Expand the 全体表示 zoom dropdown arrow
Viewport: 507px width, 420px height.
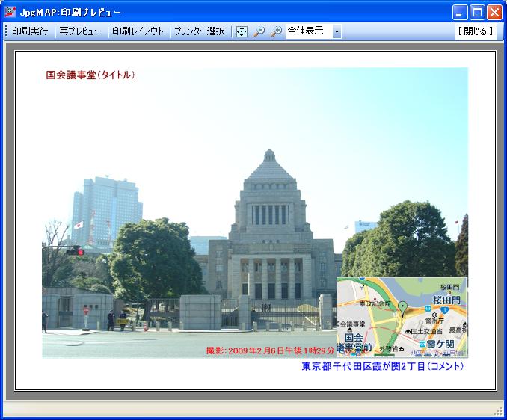337,31
